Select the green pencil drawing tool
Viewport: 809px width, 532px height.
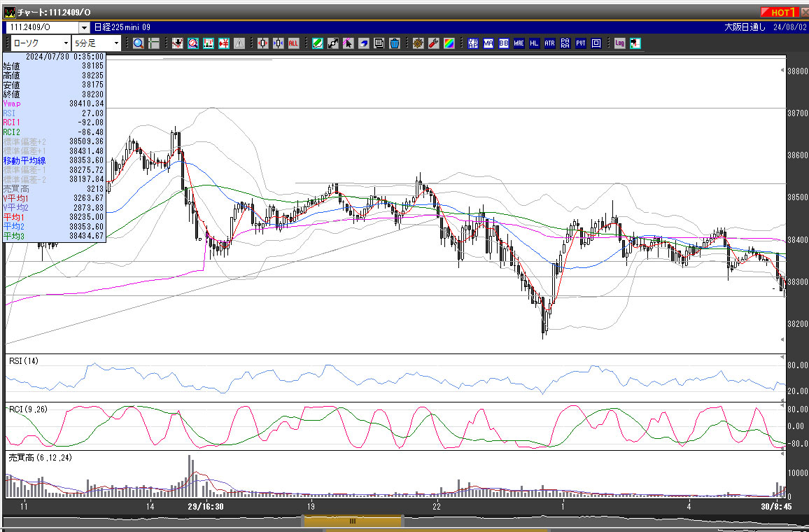click(x=317, y=43)
